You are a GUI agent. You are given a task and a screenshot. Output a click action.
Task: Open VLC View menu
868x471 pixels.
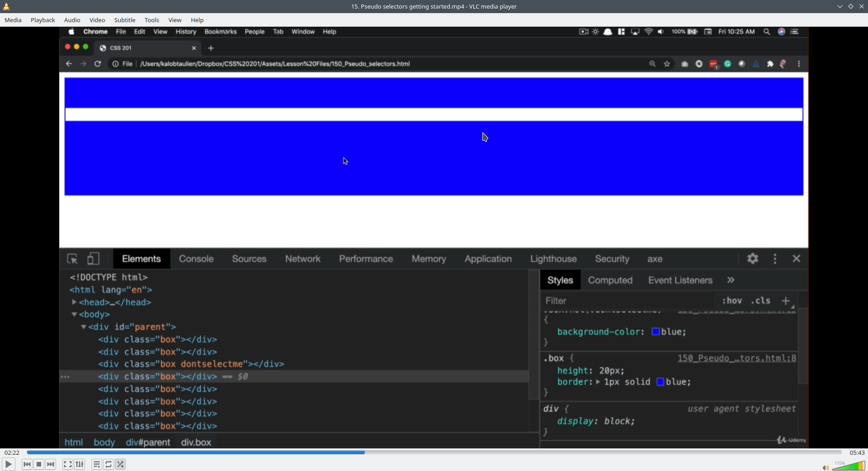175,20
